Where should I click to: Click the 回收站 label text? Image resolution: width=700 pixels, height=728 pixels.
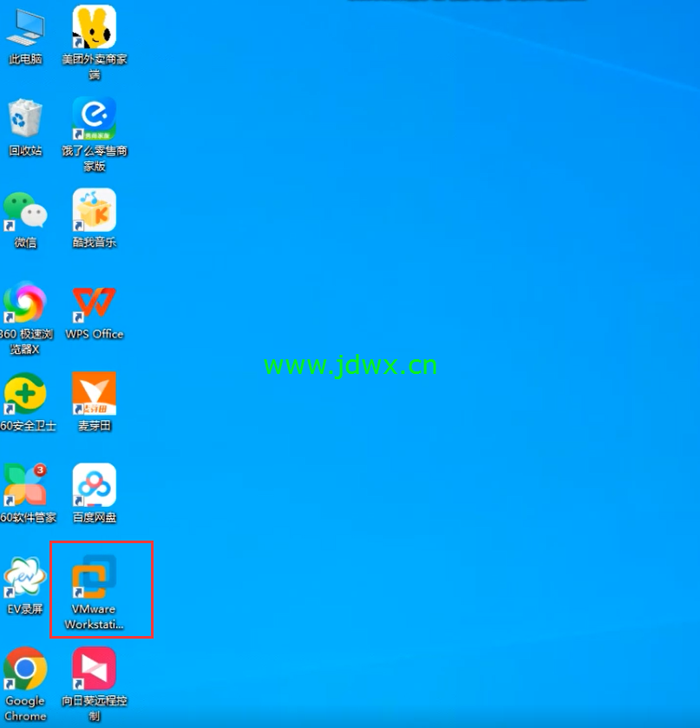point(25,150)
